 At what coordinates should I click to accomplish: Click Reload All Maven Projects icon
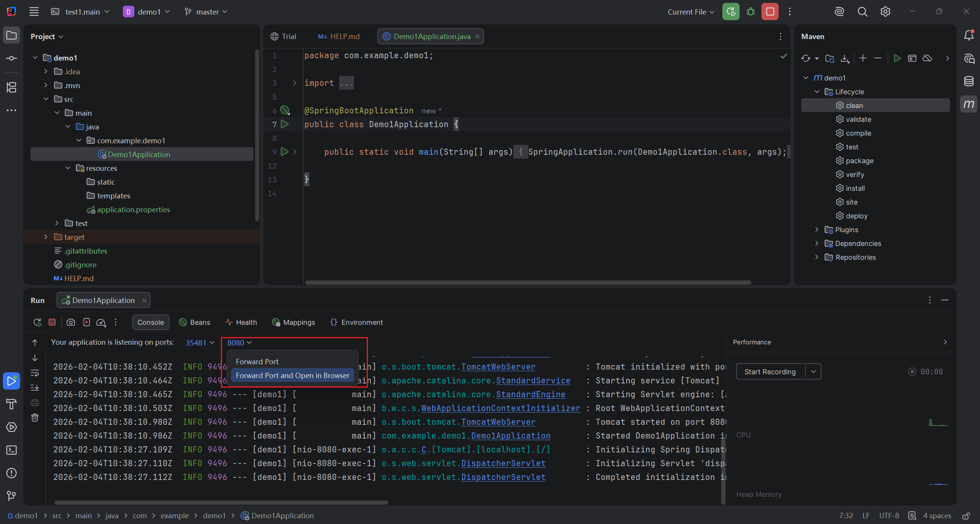805,58
